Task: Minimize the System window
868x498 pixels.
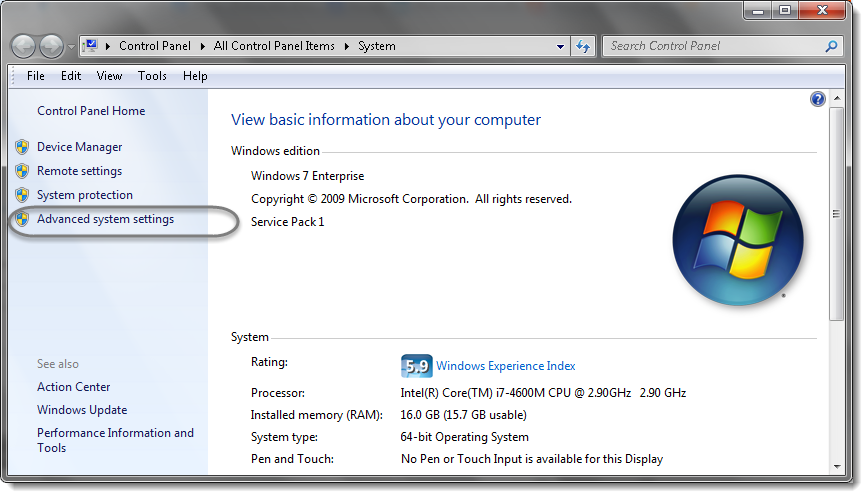Action: 758,11
